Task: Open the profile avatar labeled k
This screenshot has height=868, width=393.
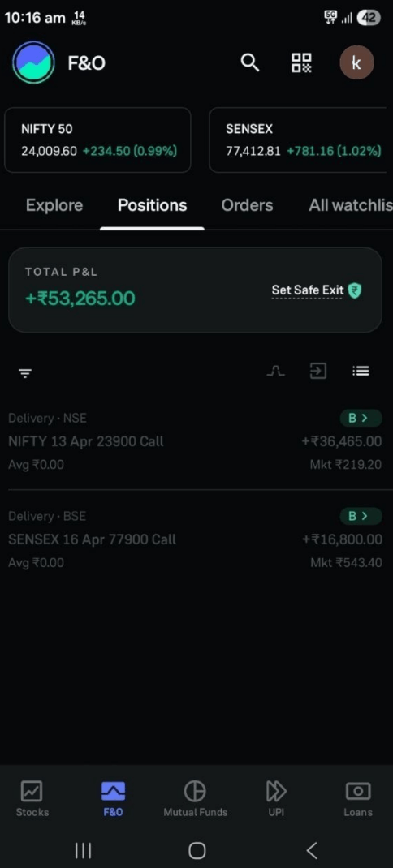Action: [x=356, y=62]
